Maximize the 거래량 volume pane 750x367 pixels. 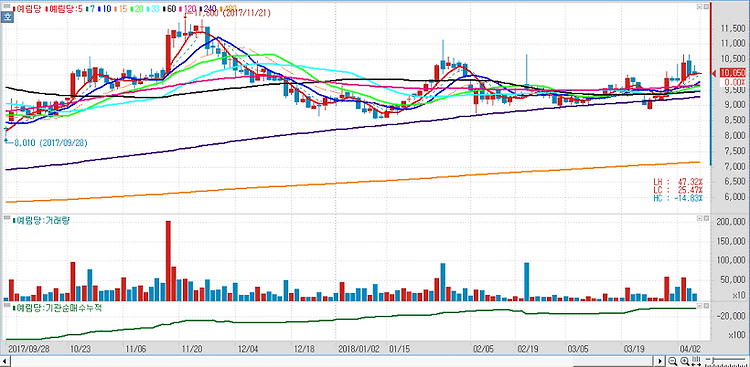pos(699,218)
